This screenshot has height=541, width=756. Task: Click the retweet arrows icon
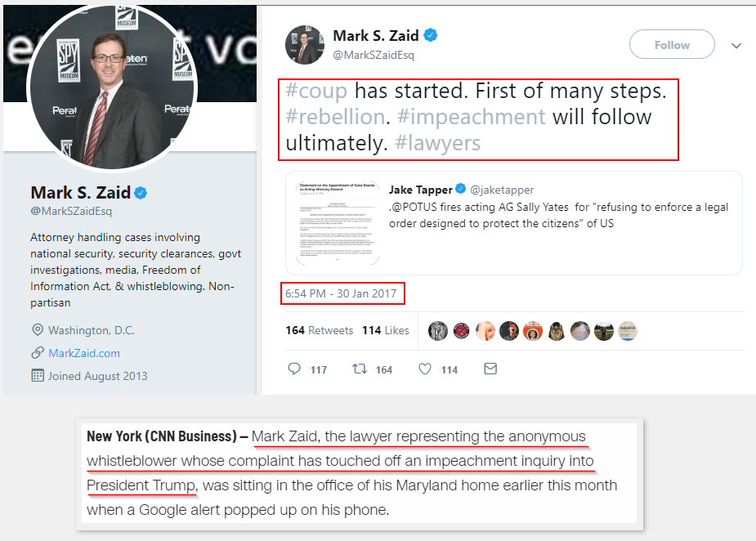359,369
